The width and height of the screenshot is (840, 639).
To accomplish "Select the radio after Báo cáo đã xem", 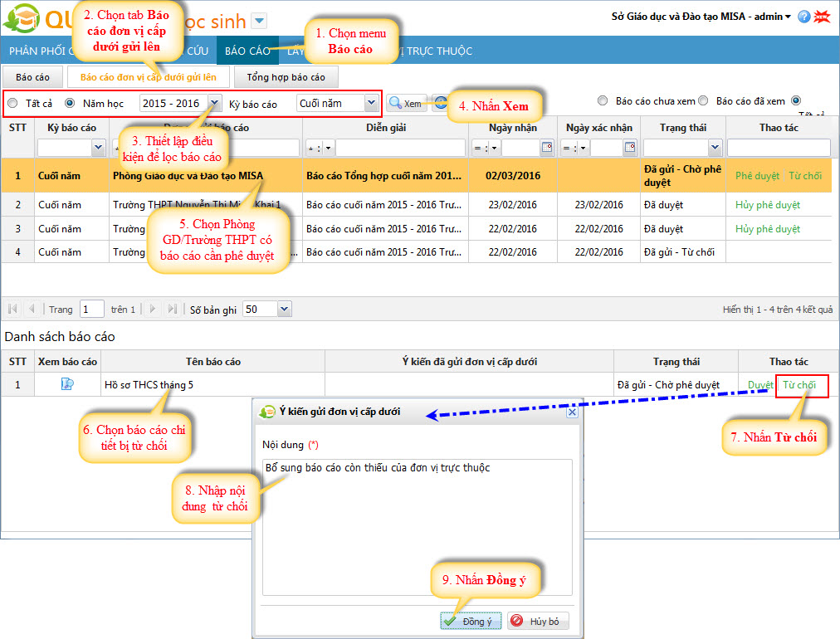I will point(796,100).
